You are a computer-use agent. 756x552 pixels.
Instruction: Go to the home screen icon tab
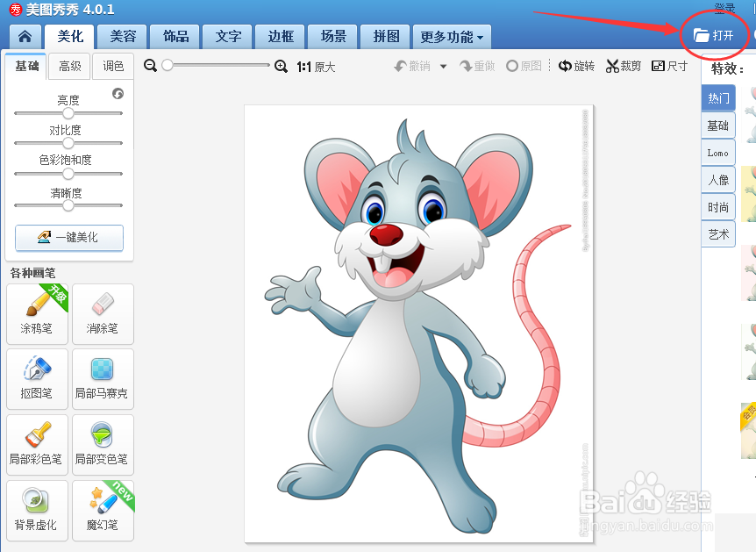click(25, 37)
